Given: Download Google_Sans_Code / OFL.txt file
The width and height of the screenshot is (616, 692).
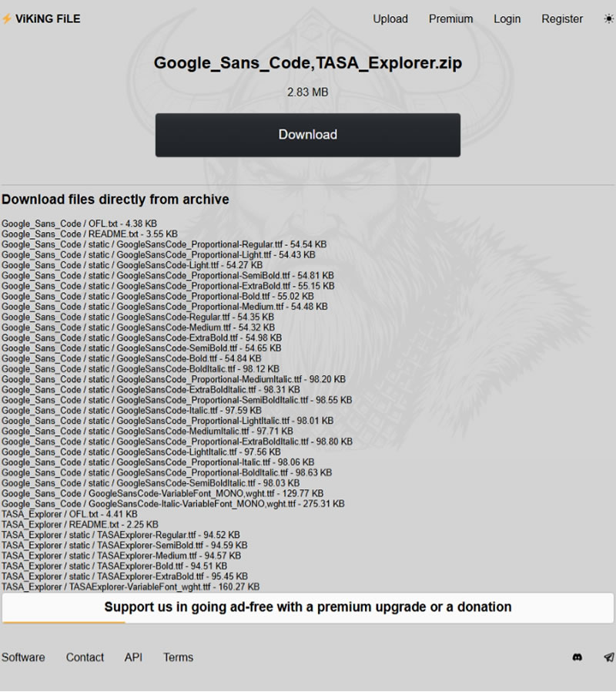Looking at the screenshot, I should (79, 223).
